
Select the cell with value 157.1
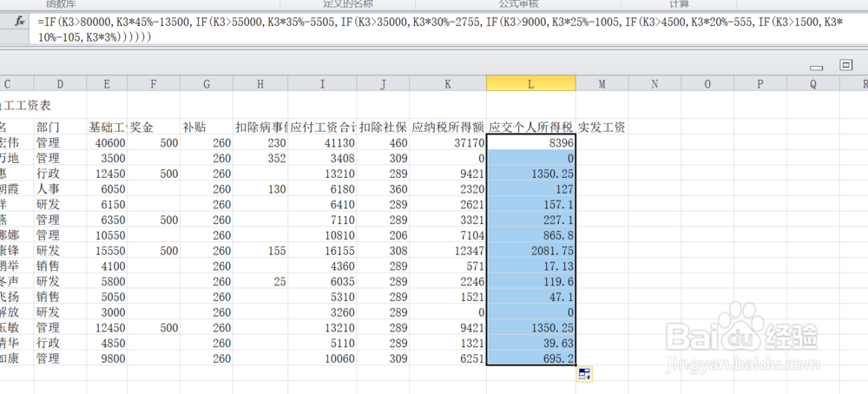pyautogui.click(x=531, y=205)
